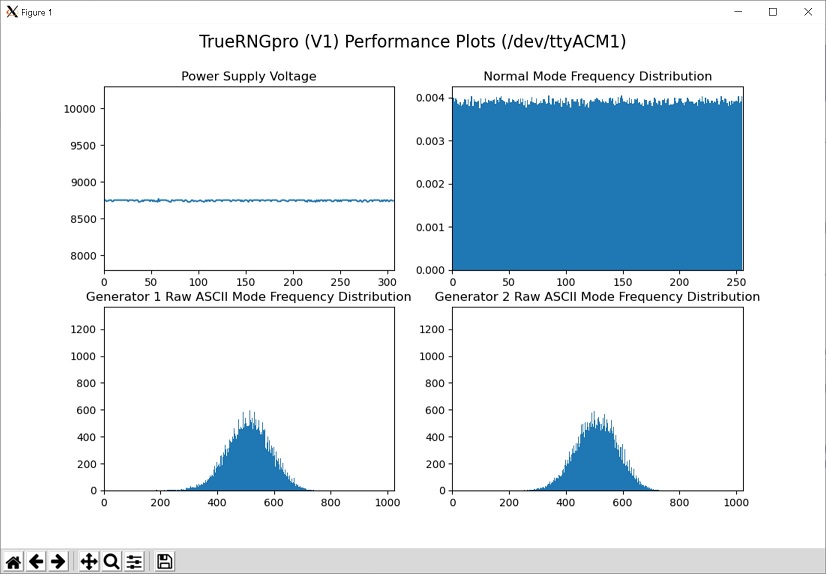Maximize the Figure 1 window
This screenshot has height=574, width=826.
(773, 12)
